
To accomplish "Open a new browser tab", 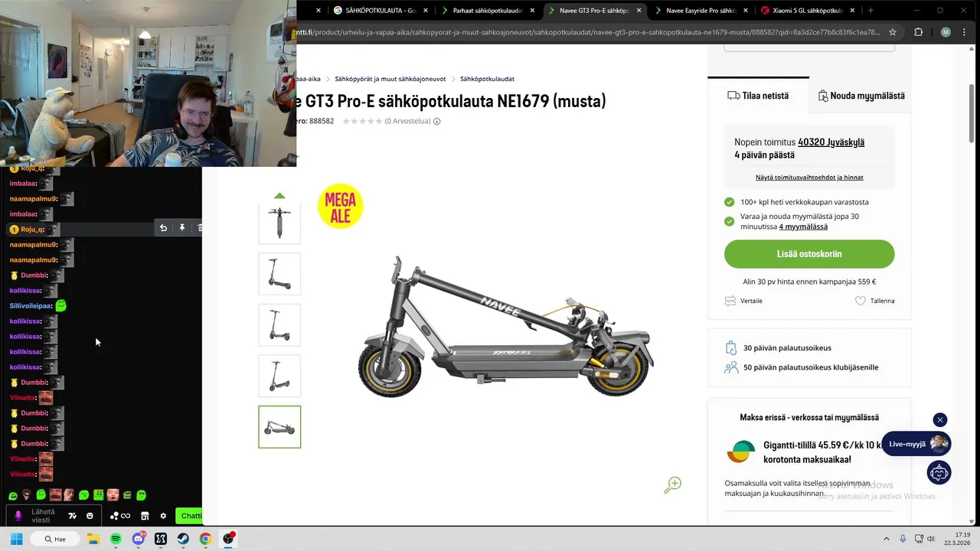I will pyautogui.click(x=871, y=11).
